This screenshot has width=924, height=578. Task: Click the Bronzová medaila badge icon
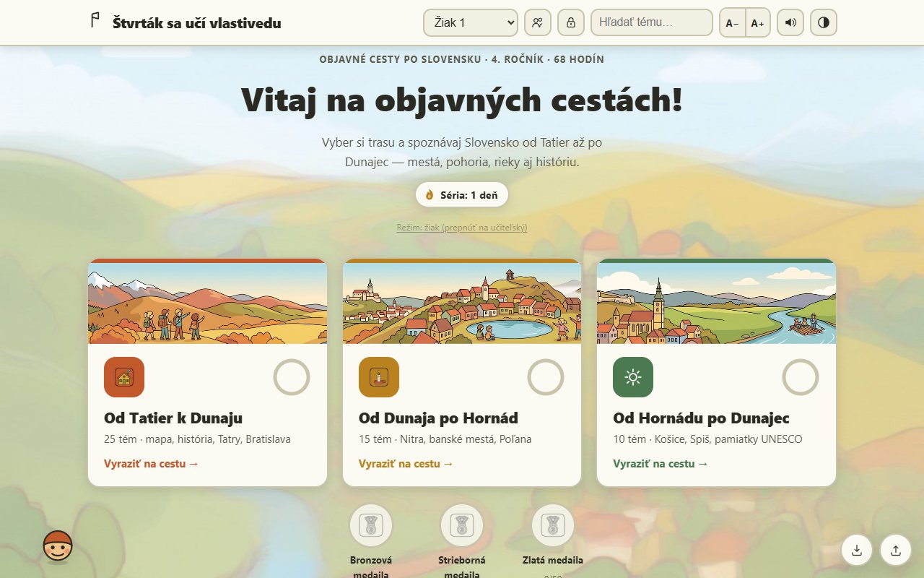tap(371, 525)
